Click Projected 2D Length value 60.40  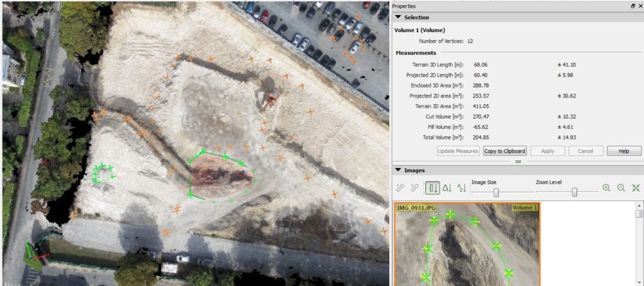coord(480,75)
